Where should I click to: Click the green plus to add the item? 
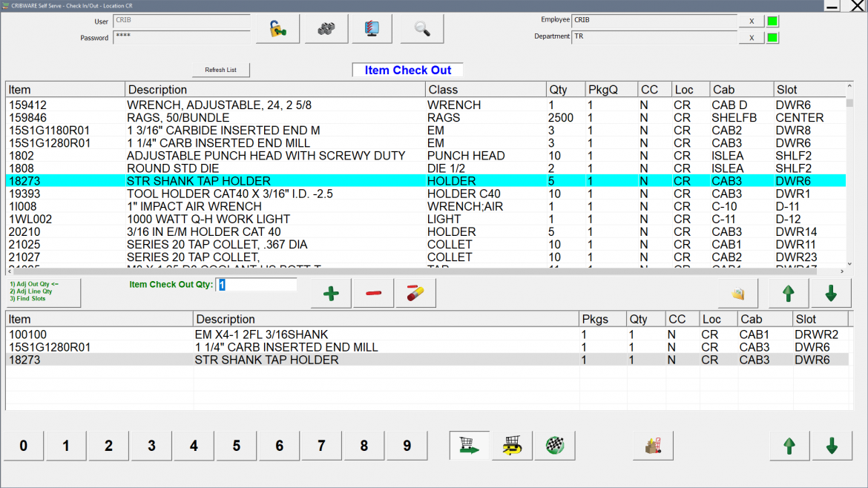pos(330,292)
